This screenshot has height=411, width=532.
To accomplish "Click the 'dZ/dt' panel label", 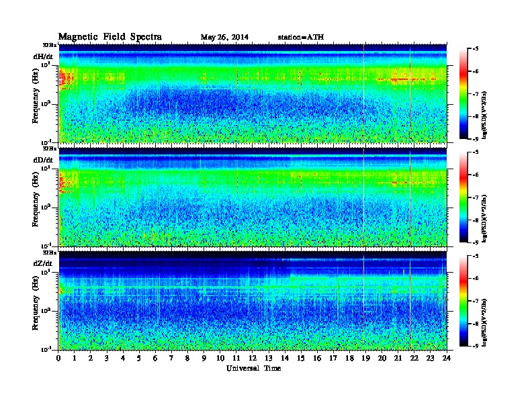I will point(43,263).
